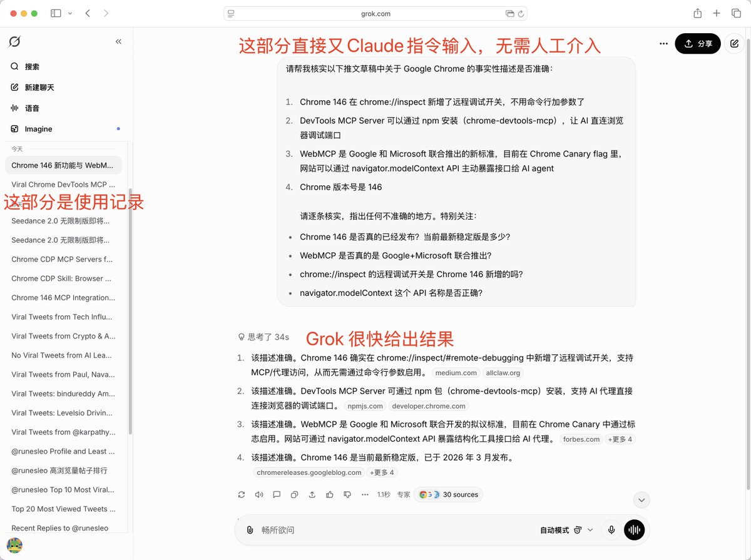Toggle Safari sidebar button in toolbar
This screenshot has width=751, height=560.
[56, 13]
